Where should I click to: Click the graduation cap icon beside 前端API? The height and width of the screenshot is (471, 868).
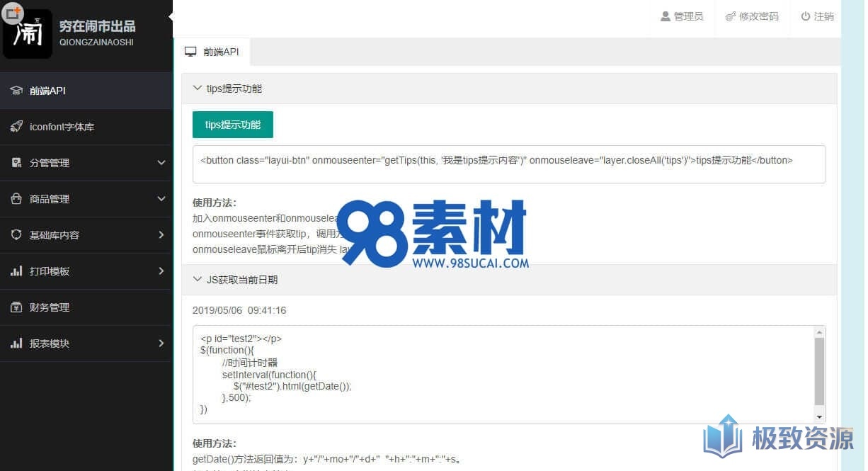point(16,91)
